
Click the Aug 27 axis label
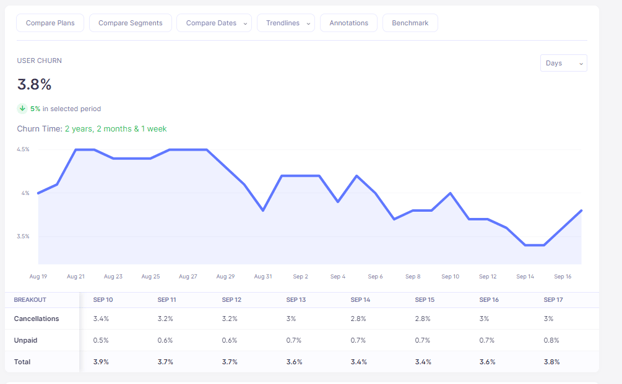(188, 276)
